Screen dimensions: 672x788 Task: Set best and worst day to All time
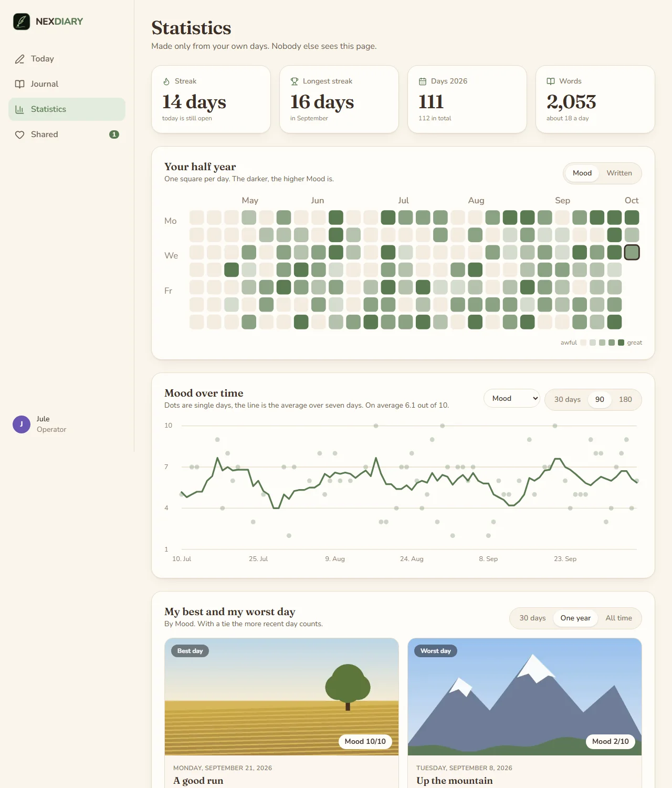(618, 618)
